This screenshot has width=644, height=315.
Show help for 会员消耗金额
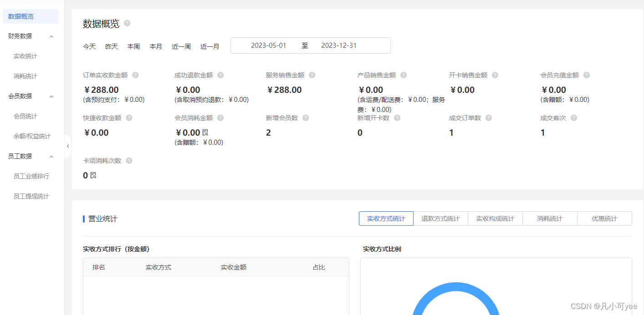point(220,118)
